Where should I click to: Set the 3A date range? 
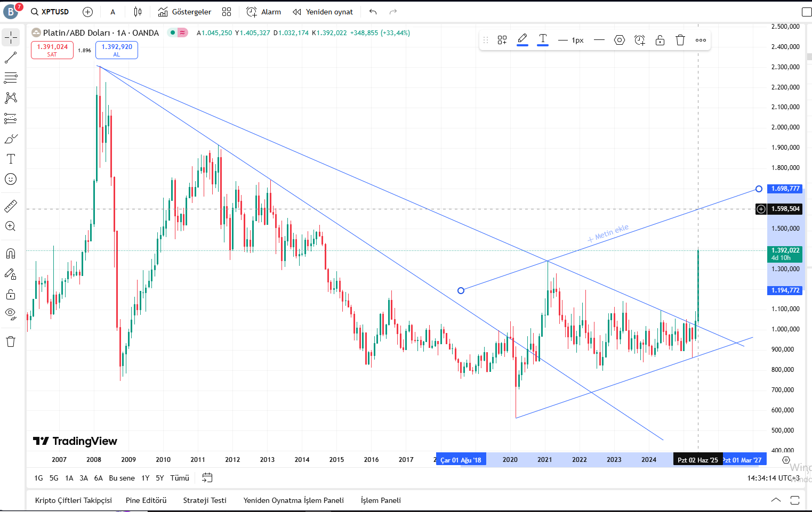tap(84, 478)
